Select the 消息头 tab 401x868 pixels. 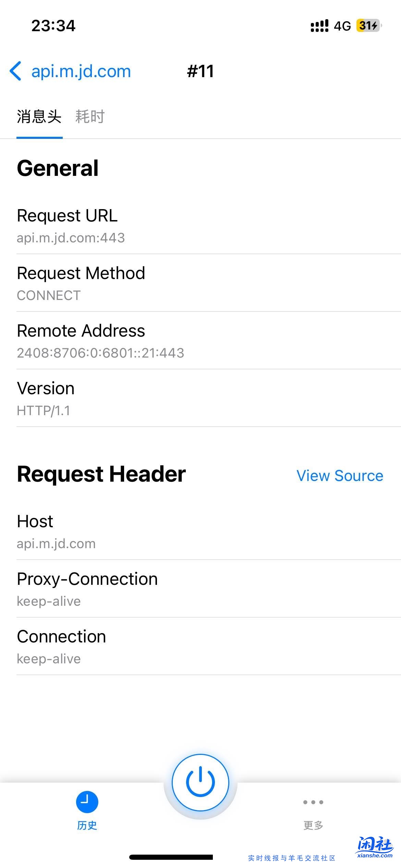pos(39,117)
